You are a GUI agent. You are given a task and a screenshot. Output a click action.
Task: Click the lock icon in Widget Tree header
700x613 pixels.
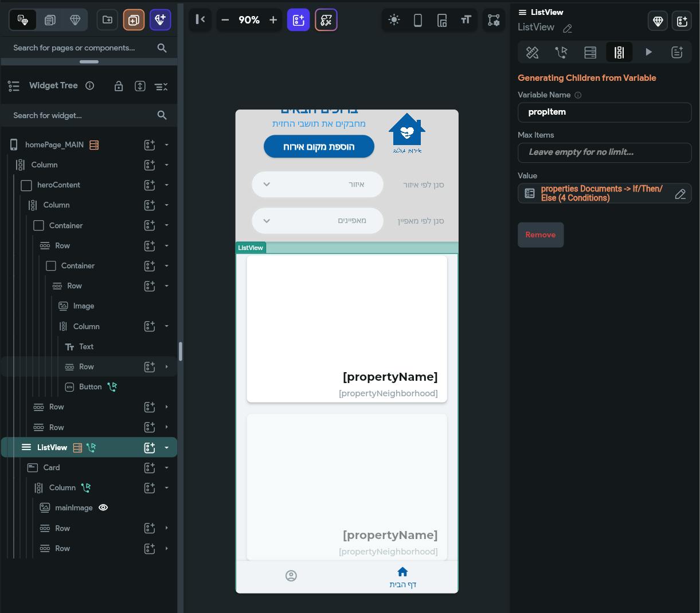click(119, 86)
